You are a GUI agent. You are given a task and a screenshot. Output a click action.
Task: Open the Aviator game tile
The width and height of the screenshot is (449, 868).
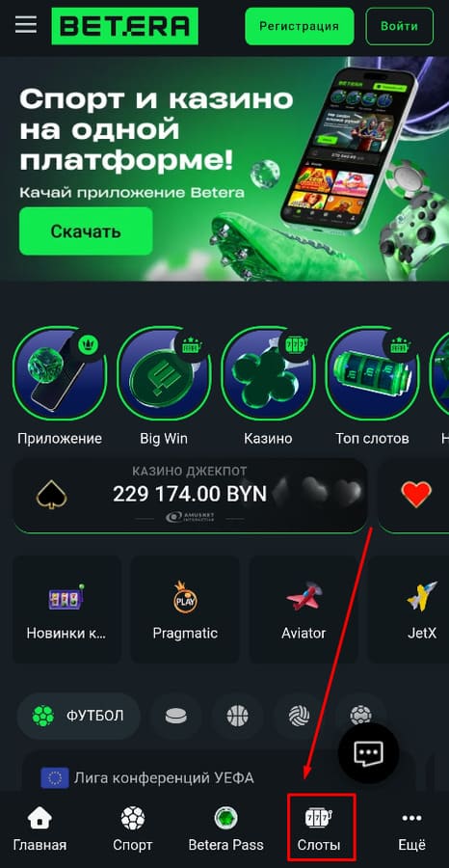tap(304, 610)
